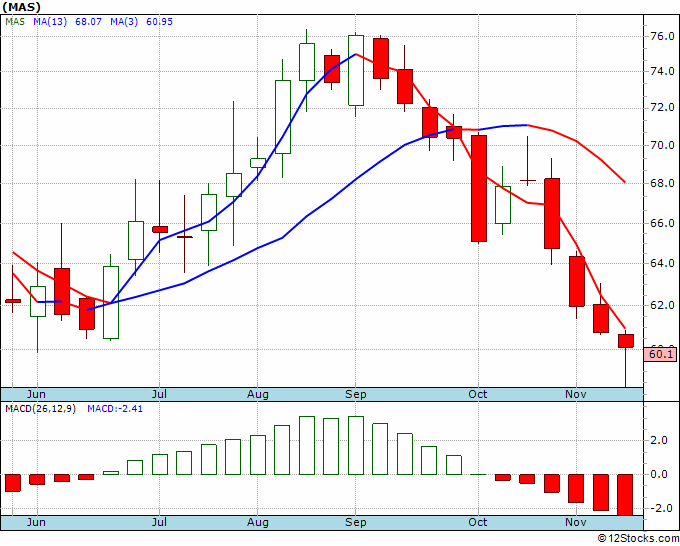Click Jun on the MACD panel axis

(36, 522)
